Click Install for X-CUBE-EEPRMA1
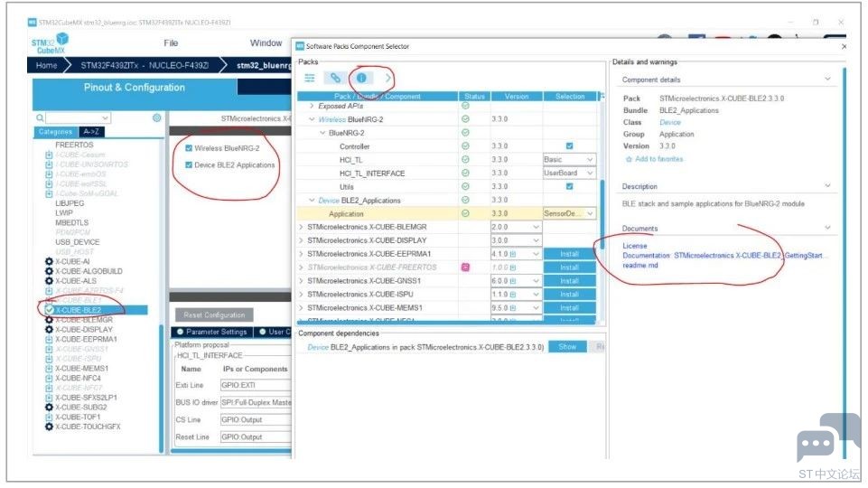Image resolution: width=868 pixels, height=488 pixels. (x=570, y=254)
